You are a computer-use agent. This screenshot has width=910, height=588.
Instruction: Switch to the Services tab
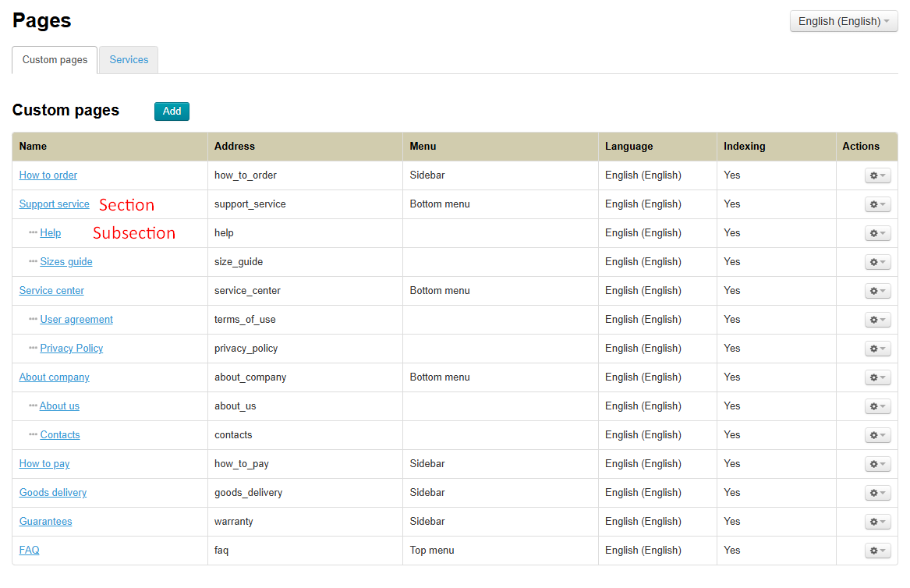click(129, 60)
